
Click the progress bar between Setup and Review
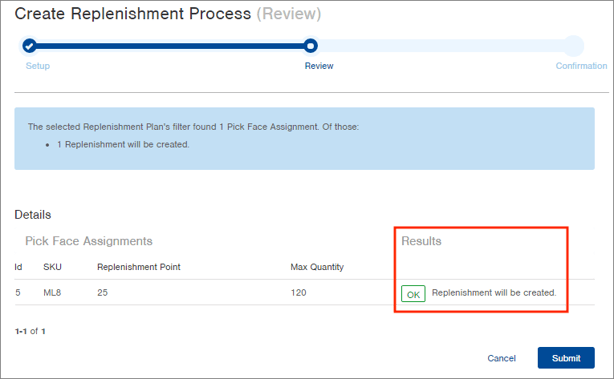[170, 46]
